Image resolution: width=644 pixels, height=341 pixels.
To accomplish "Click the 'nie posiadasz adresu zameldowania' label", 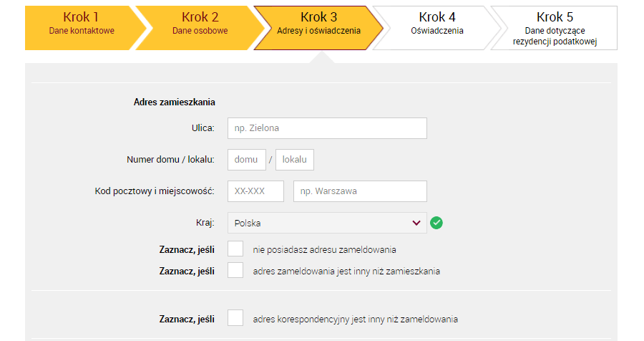I will pos(324,250).
